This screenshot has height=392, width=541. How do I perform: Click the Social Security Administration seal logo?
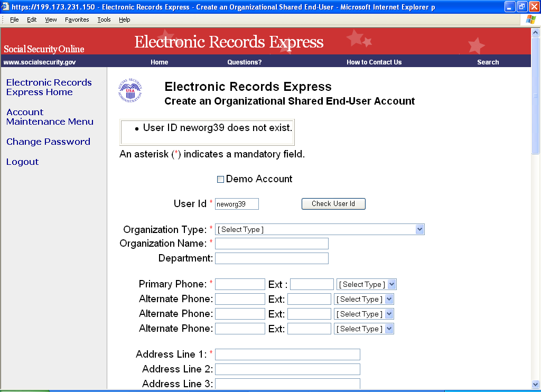130,90
